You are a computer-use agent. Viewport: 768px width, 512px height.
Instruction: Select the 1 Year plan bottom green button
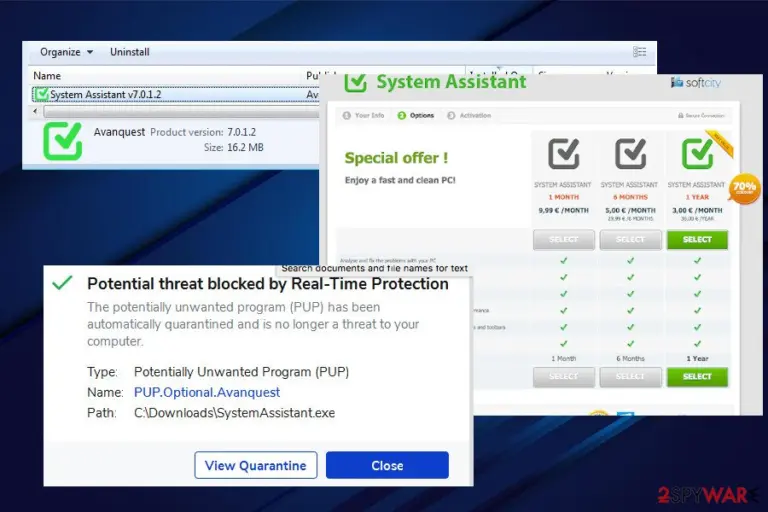[697, 377]
